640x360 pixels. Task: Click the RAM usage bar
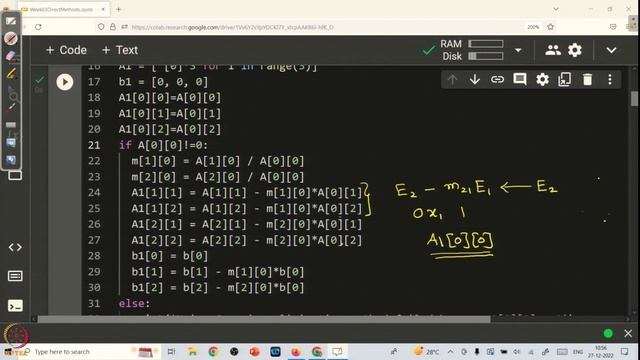(486, 44)
